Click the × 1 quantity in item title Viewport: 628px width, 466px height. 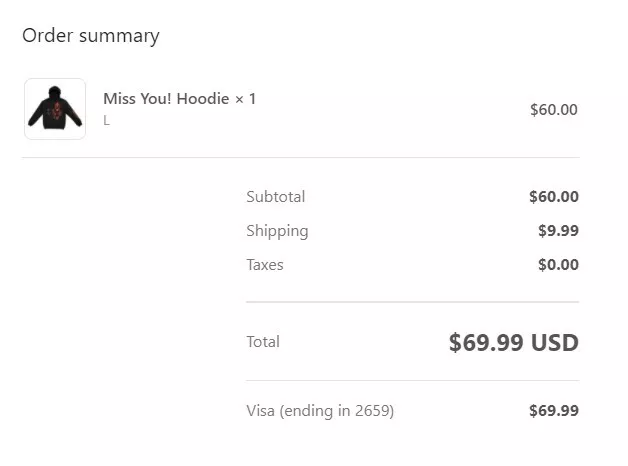[245, 99]
